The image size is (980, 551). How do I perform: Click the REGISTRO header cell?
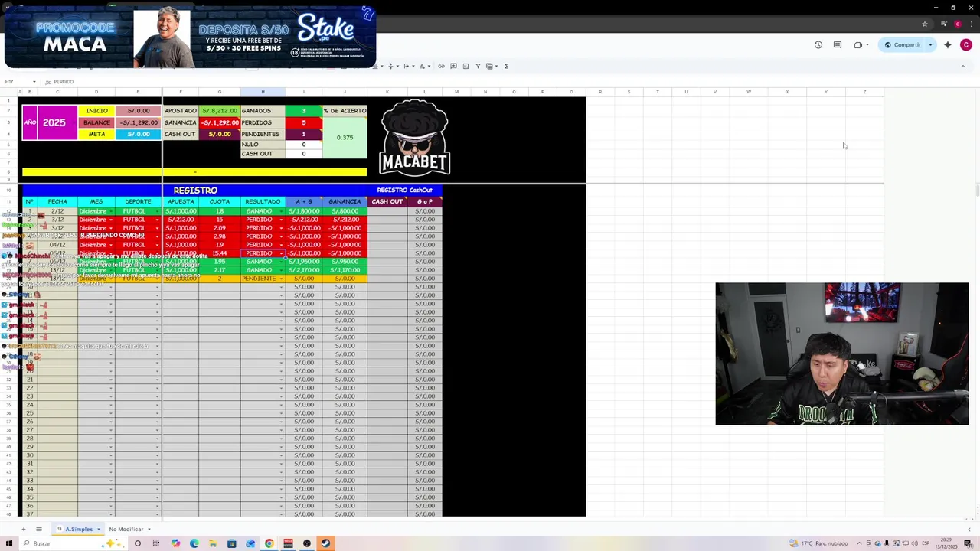195,190
